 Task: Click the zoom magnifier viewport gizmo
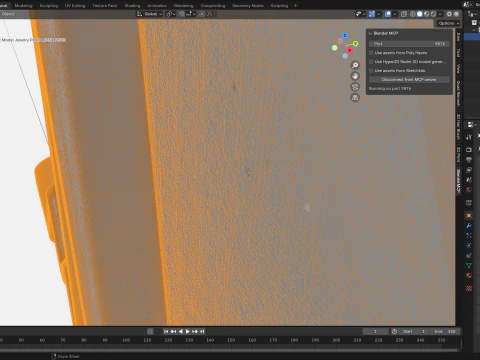click(x=355, y=65)
